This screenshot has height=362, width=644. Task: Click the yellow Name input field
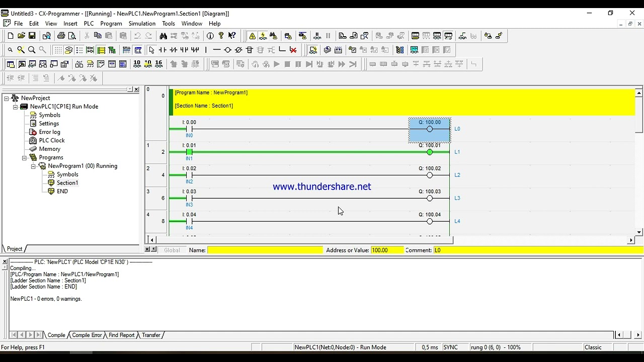point(265,250)
